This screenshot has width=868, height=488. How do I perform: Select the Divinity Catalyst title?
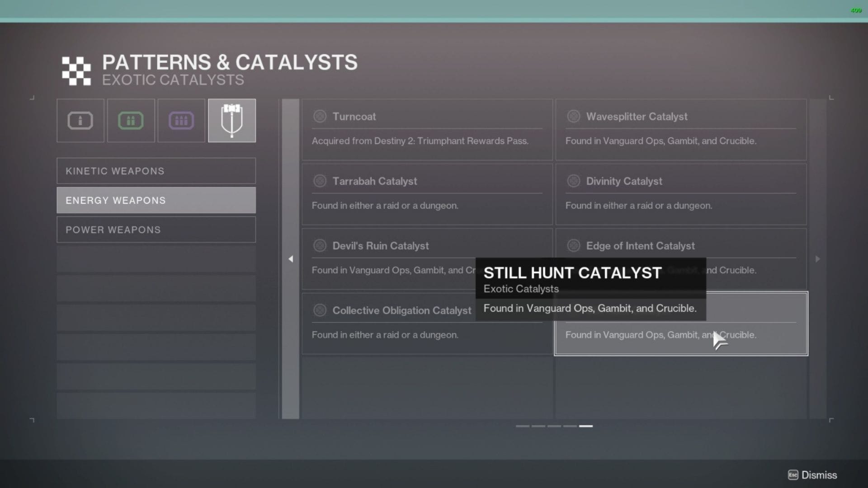[x=624, y=181]
